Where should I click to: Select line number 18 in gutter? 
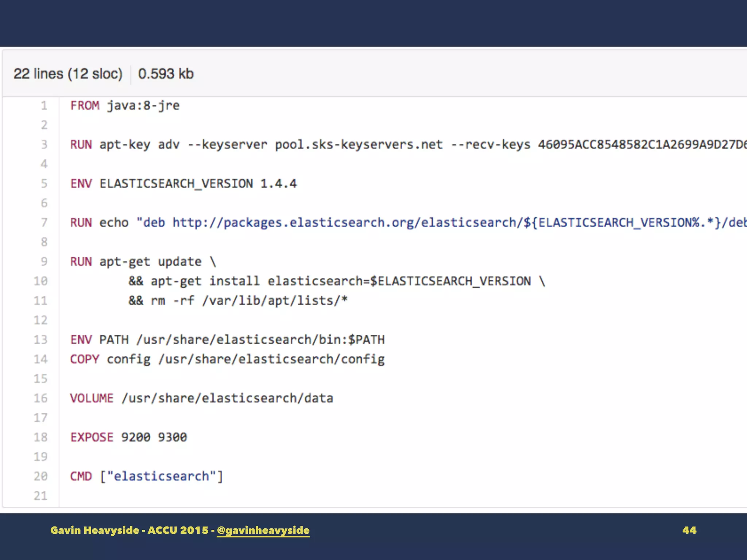tap(40, 437)
